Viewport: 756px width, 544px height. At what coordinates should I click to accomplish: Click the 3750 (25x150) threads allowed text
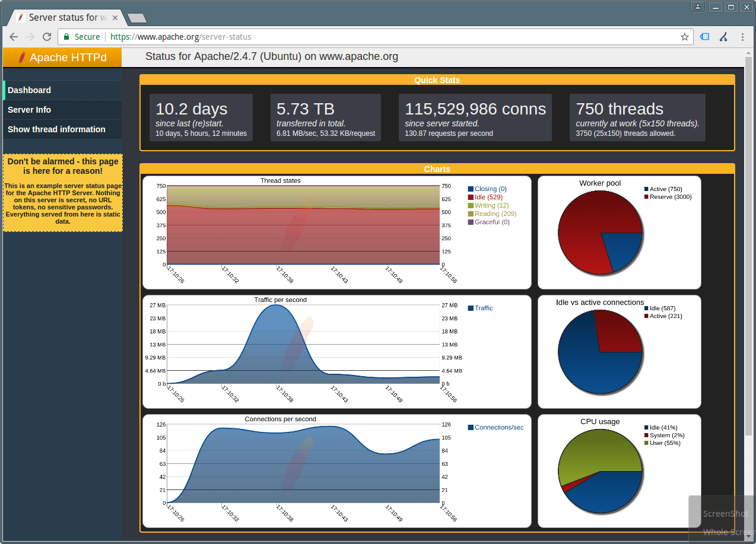pos(626,133)
